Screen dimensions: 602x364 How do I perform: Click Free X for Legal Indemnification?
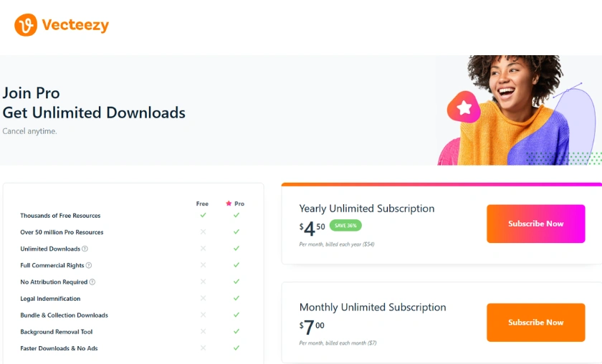pos(203,298)
